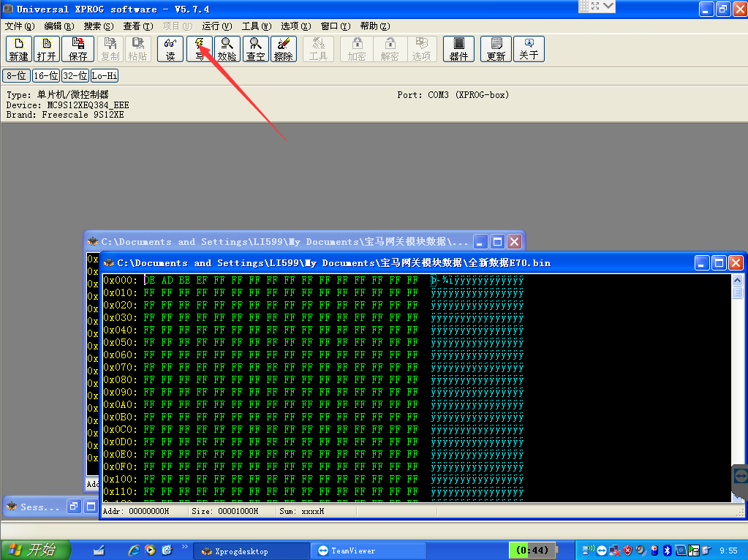Click the DE byte at address 0x000

point(149,281)
